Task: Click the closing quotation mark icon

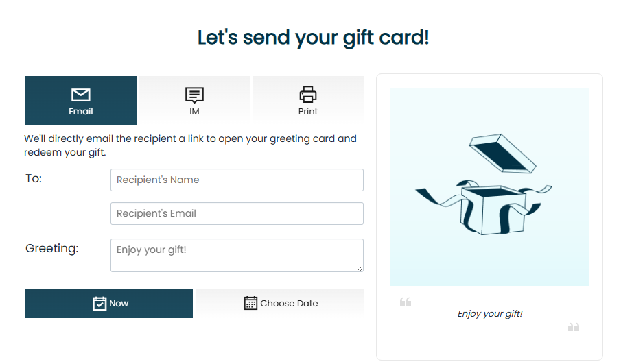Action: pyautogui.click(x=574, y=327)
